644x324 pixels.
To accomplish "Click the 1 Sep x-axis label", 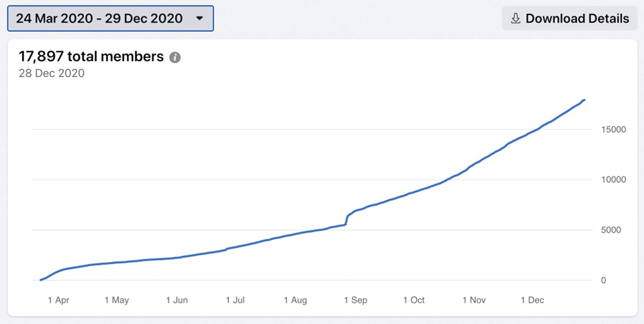I will [355, 300].
